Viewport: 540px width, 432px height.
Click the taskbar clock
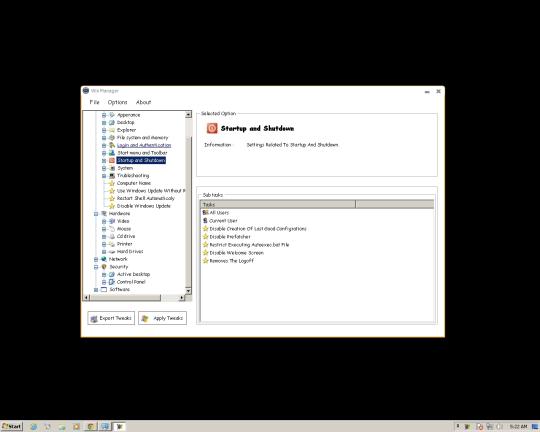pos(518,426)
